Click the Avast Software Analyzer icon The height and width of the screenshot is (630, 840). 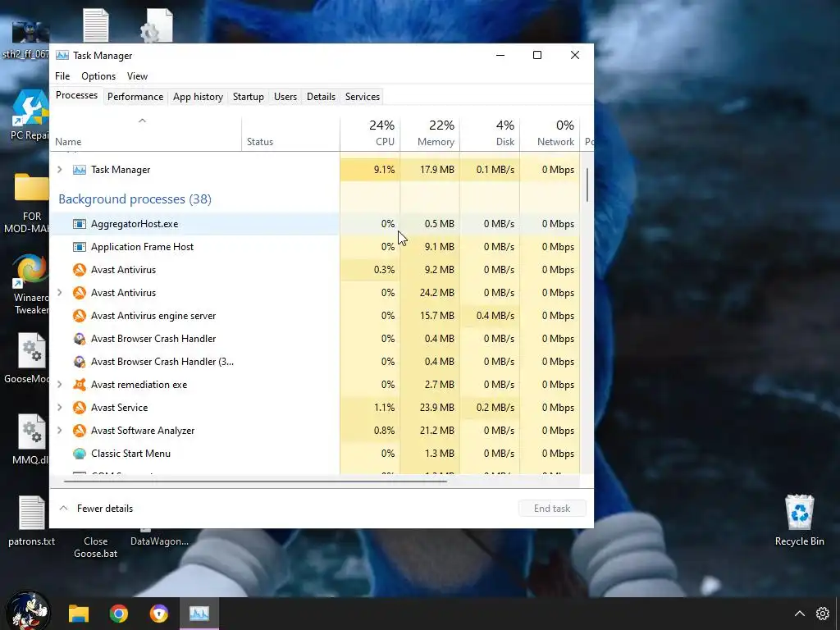pyautogui.click(x=80, y=431)
